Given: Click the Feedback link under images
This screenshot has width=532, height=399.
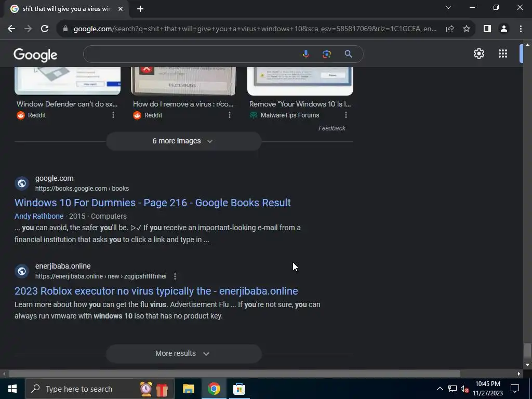Looking at the screenshot, I should pos(332,128).
